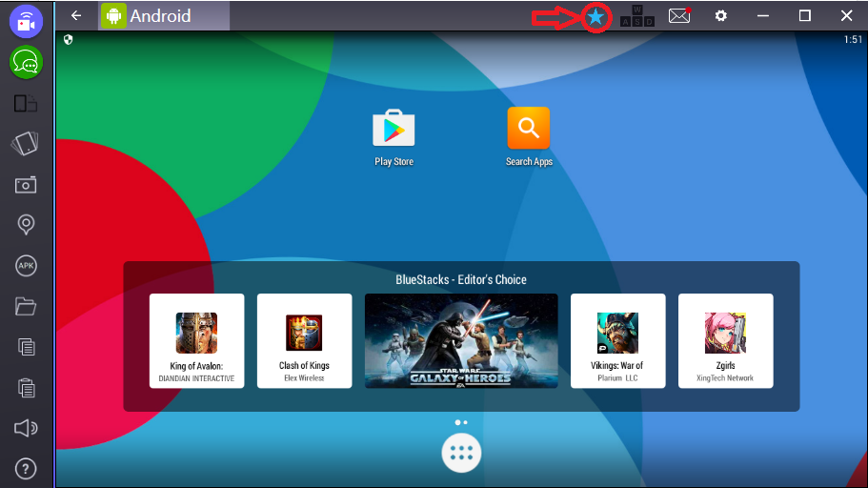
Task: Open the set location pin icon
Action: pos(26,224)
